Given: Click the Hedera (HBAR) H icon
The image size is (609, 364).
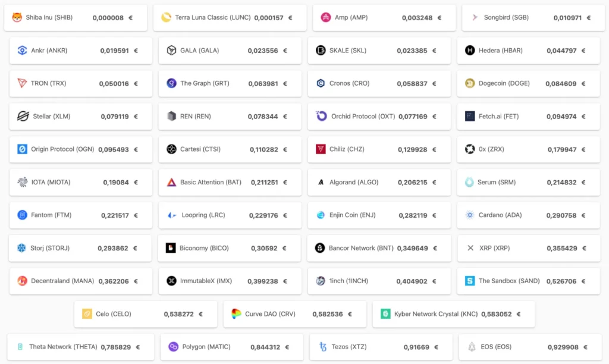Looking at the screenshot, I should point(470,51).
